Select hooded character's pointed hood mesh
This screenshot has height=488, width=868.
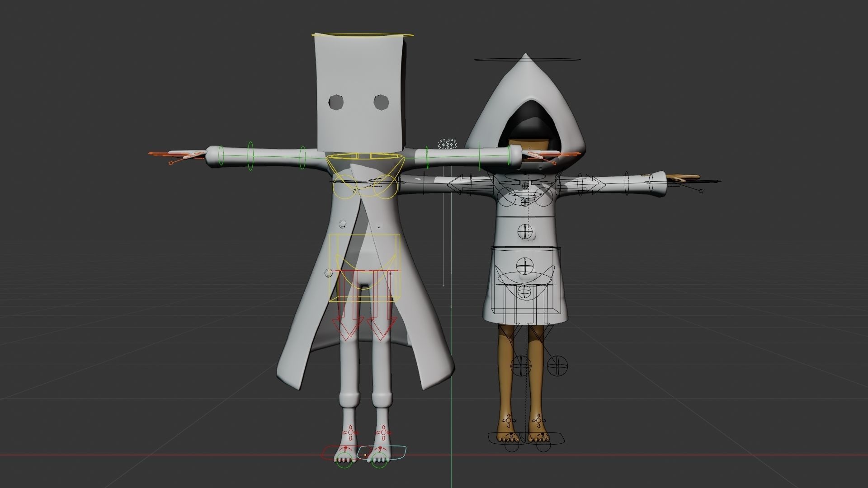(526, 86)
